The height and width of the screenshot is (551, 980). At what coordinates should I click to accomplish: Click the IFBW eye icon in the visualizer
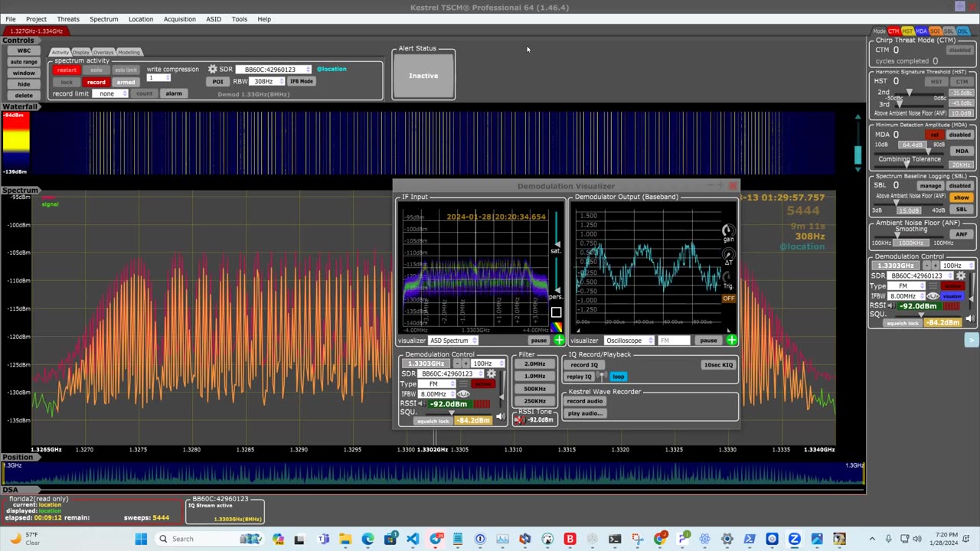[464, 393]
